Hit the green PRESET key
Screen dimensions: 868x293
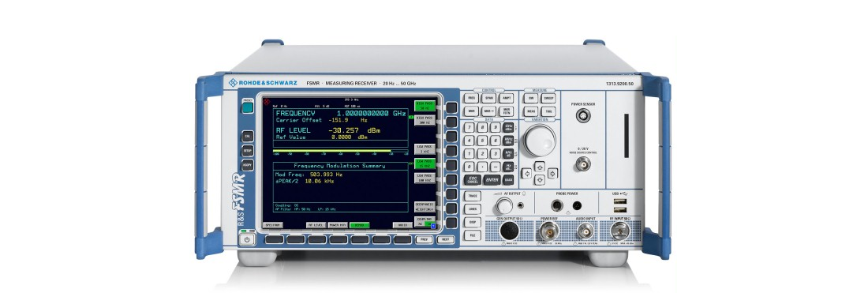click(247, 108)
